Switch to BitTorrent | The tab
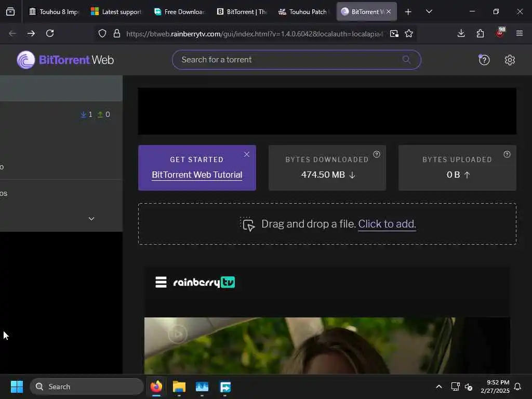Viewport: 532px width, 399px height. (x=242, y=11)
